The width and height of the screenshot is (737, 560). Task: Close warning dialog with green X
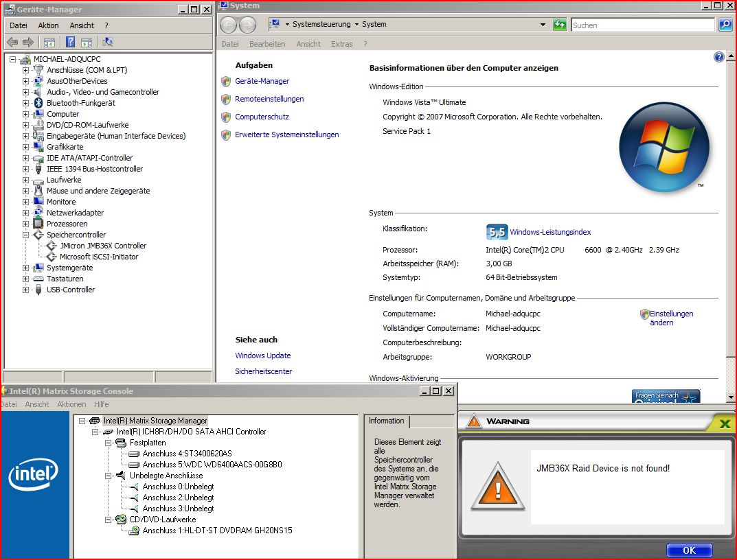coord(725,423)
